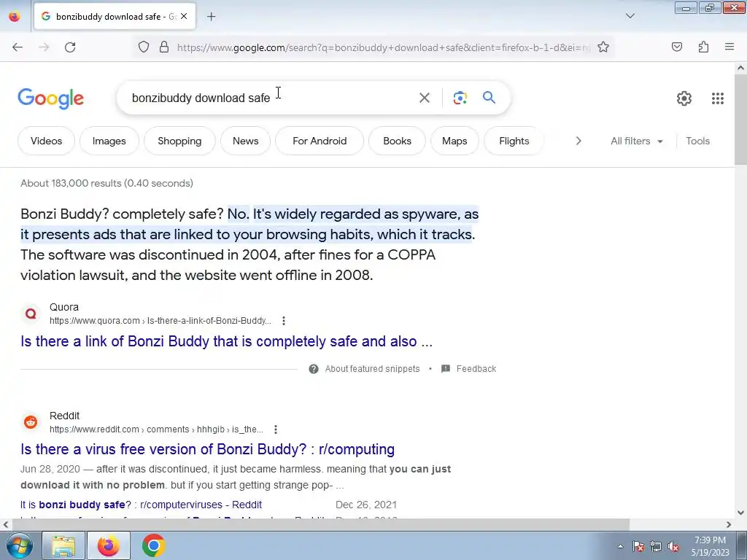This screenshot has width=747, height=560.
Task: Open Maps results filter
Action: tap(454, 141)
